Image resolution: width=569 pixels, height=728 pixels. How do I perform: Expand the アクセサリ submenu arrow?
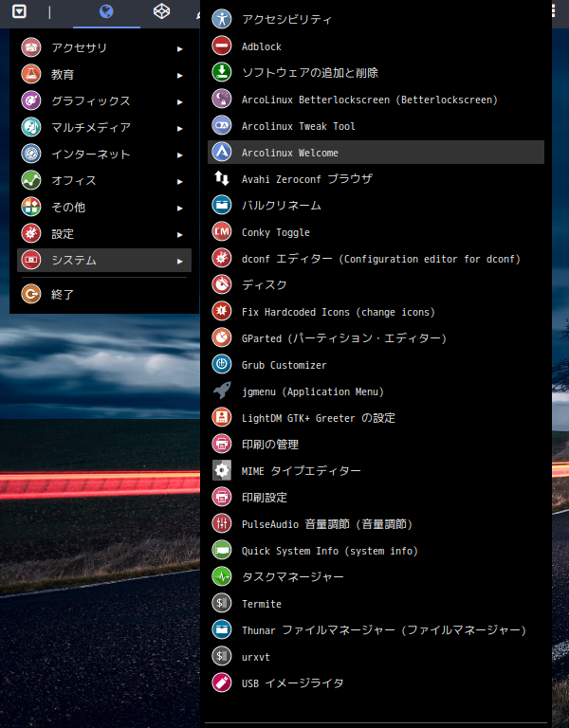[180, 48]
